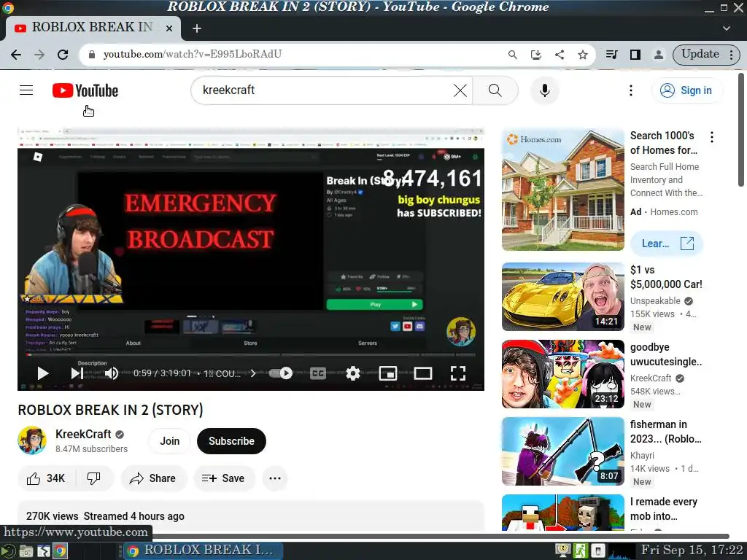Open the $1 vs $5,000,000 Car thumbnail
The height and width of the screenshot is (560, 747).
click(562, 297)
